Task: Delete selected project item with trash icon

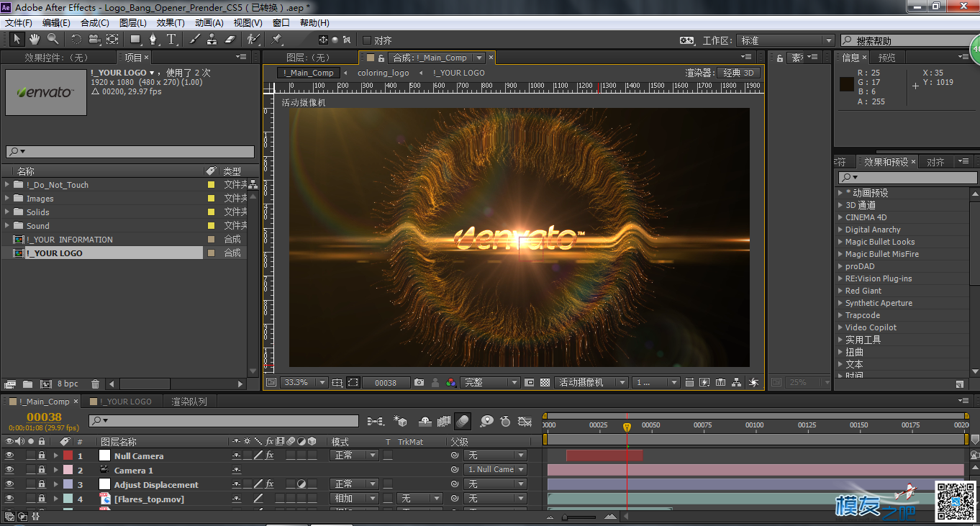Action: click(x=95, y=384)
